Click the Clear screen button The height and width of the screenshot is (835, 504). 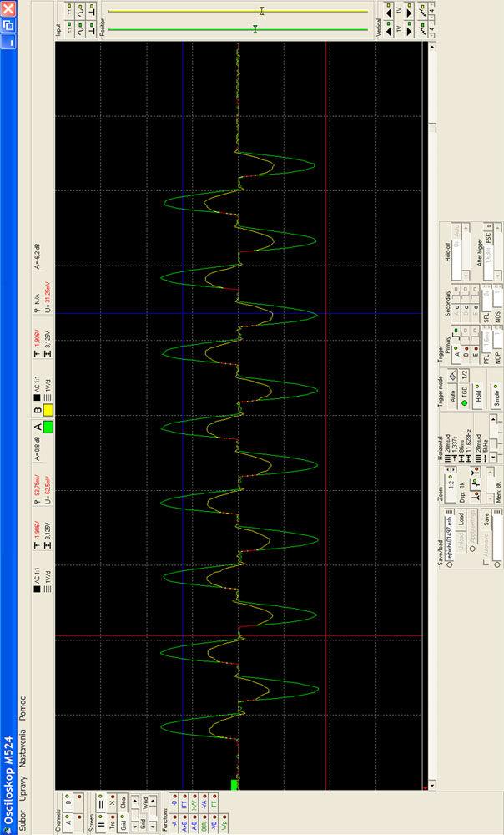tap(123, 803)
